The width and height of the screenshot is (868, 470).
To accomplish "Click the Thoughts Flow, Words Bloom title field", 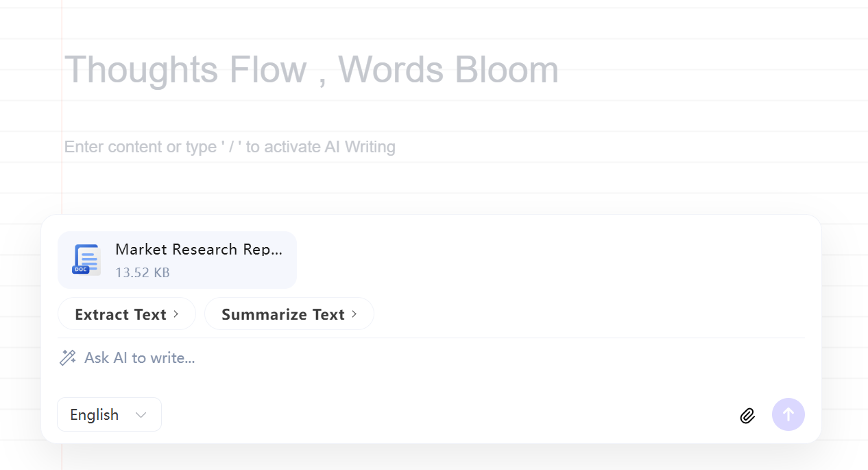I will [312, 69].
